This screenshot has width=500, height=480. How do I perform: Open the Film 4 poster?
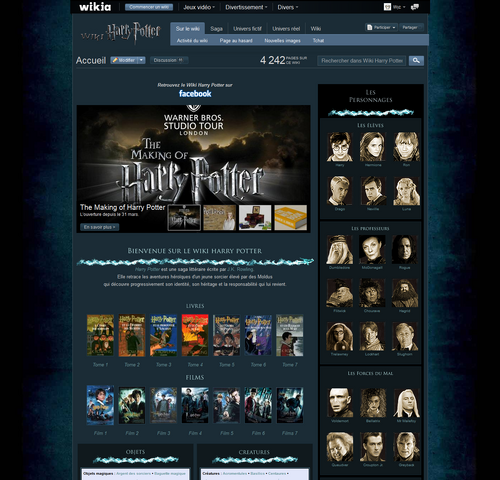pos(195,405)
